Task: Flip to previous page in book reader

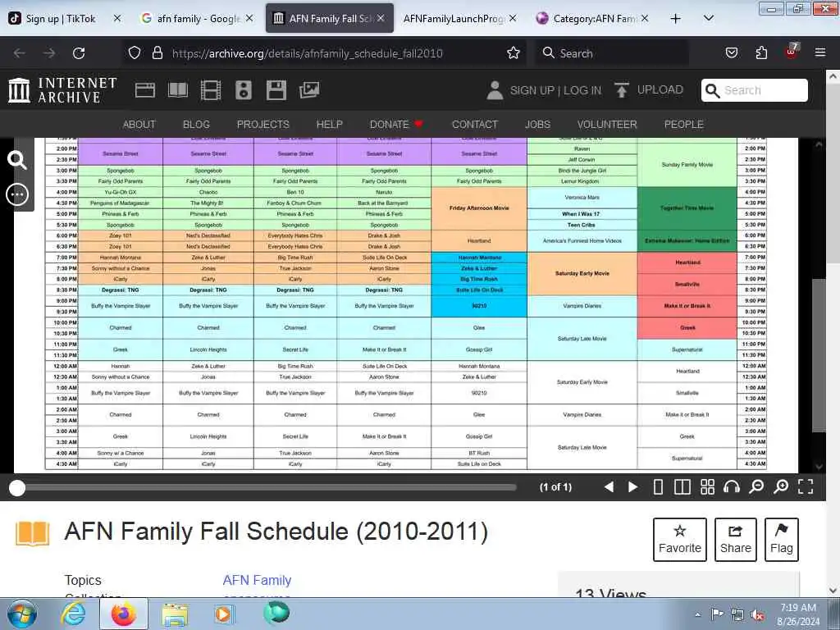Action: point(609,487)
